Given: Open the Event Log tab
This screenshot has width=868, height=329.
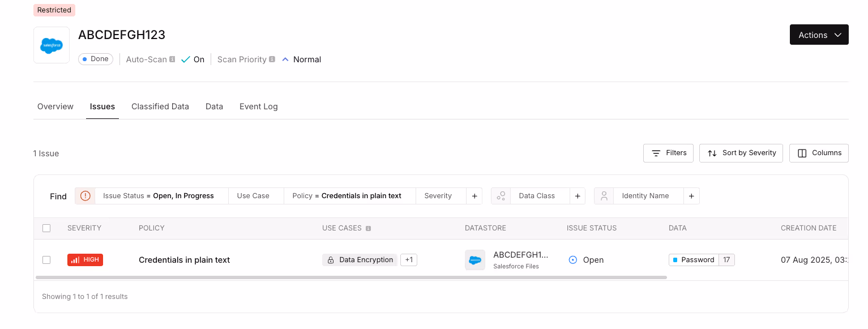Looking at the screenshot, I should pos(259,106).
